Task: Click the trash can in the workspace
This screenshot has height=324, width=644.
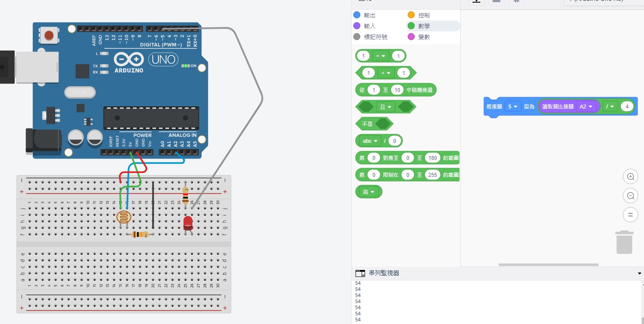Action: (x=624, y=242)
